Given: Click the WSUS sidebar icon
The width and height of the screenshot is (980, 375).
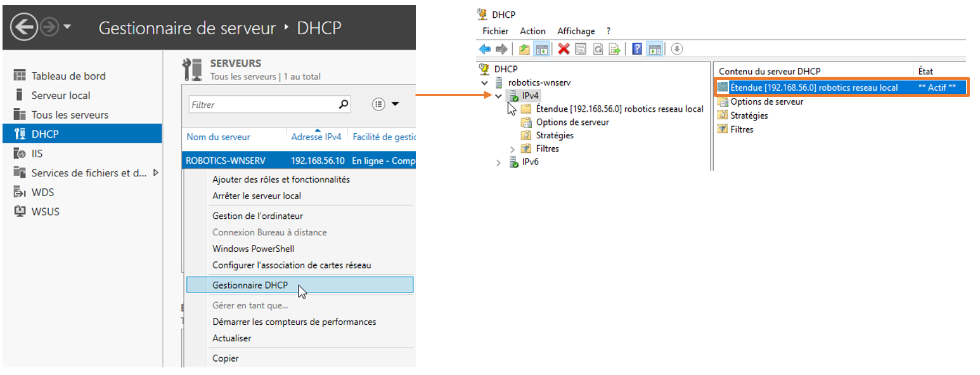Looking at the screenshot, I should pyautogui.click(x=20, y=211).
